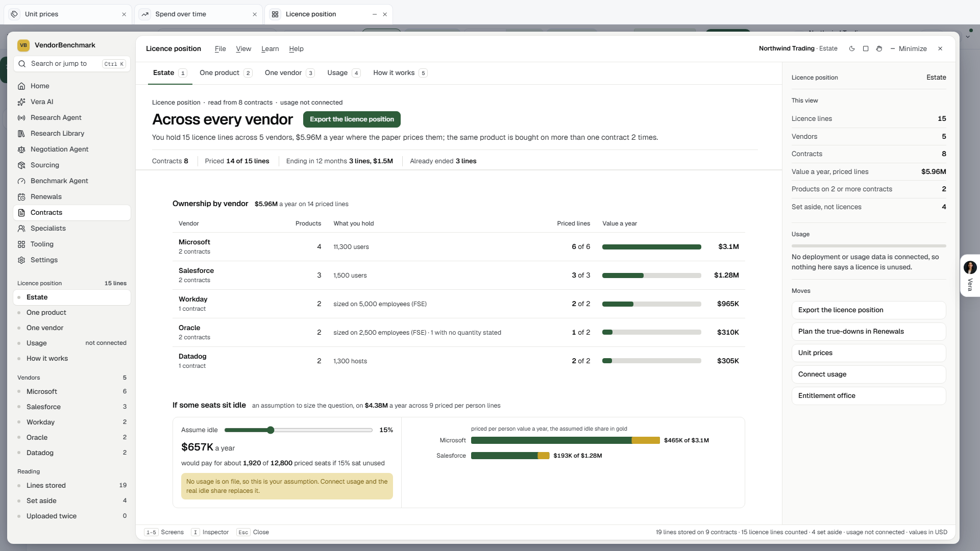Close the Licence position panel
Image resolution: width=980 pixels, height=551 pixels.
tap(940, 49)
